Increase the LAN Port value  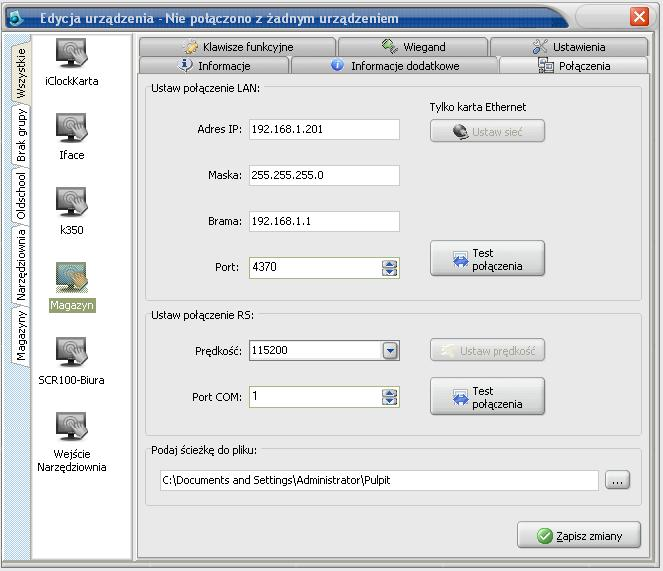(389, 264)
